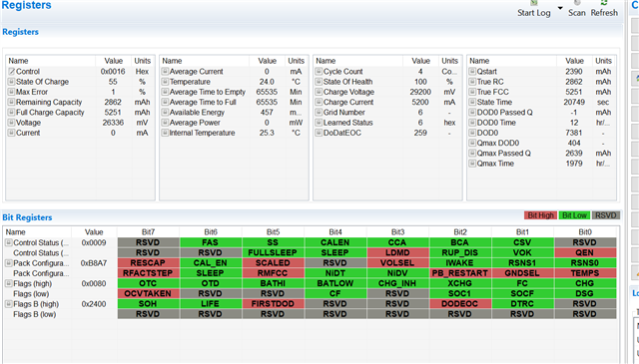Click the FULLSLEEP bit cell
Viewport: 639px width, 364px height.
273,252
